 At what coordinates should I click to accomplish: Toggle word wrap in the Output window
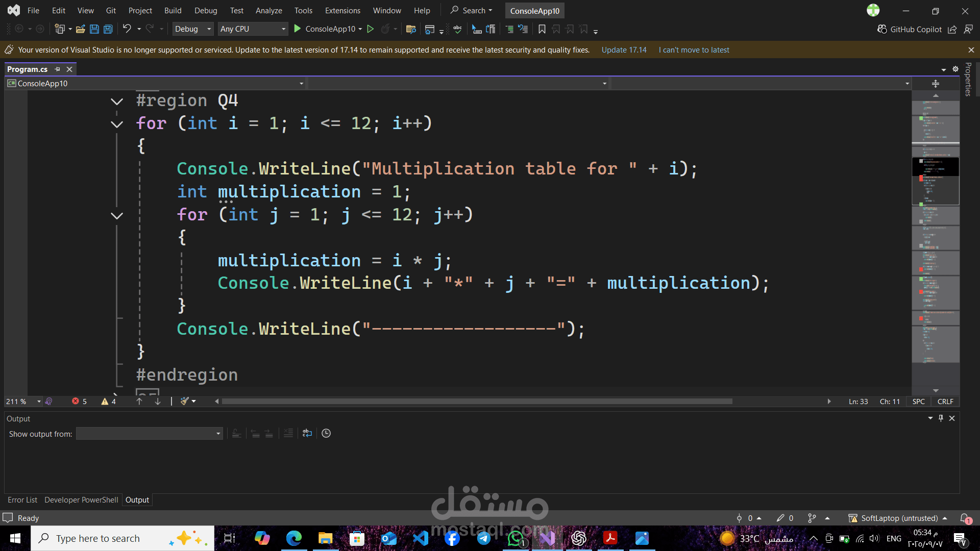click(307, 433)
